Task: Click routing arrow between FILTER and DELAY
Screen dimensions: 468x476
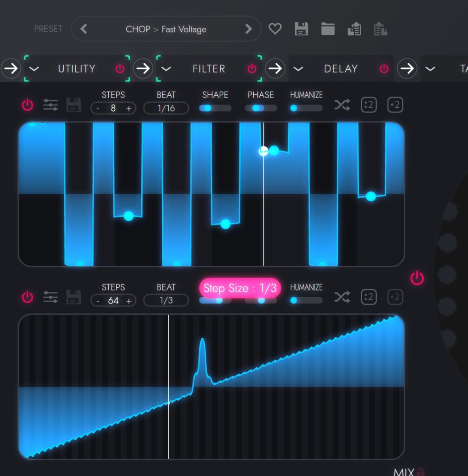Action: 275,69
